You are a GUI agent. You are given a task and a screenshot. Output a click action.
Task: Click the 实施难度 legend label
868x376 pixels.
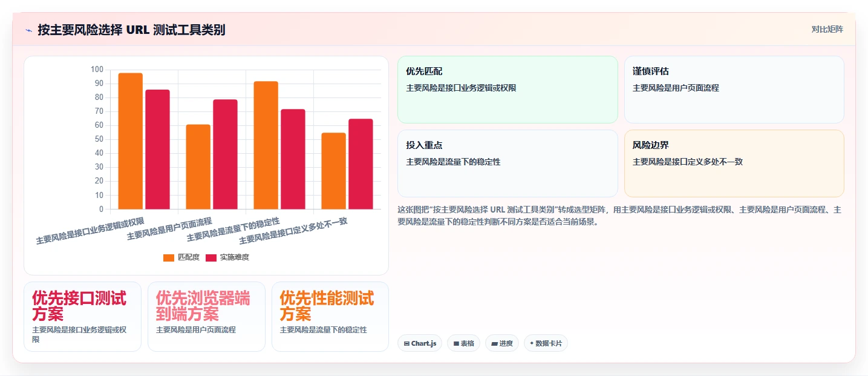click(x=235, y=257)
